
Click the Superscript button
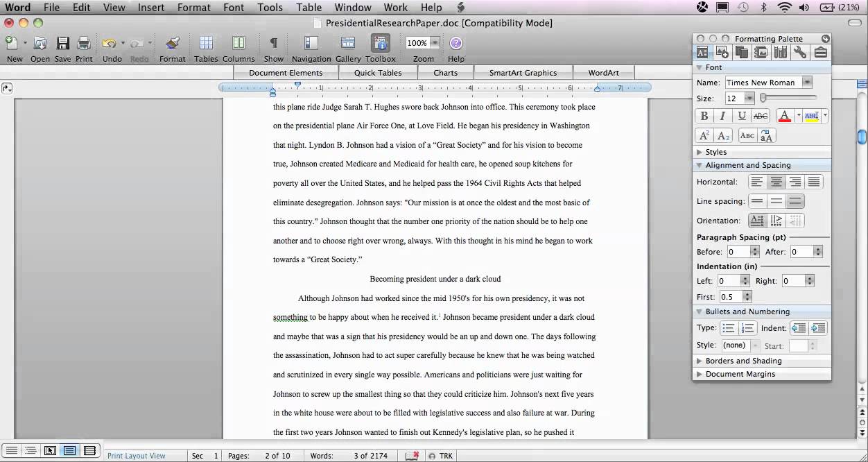(704, 136)
